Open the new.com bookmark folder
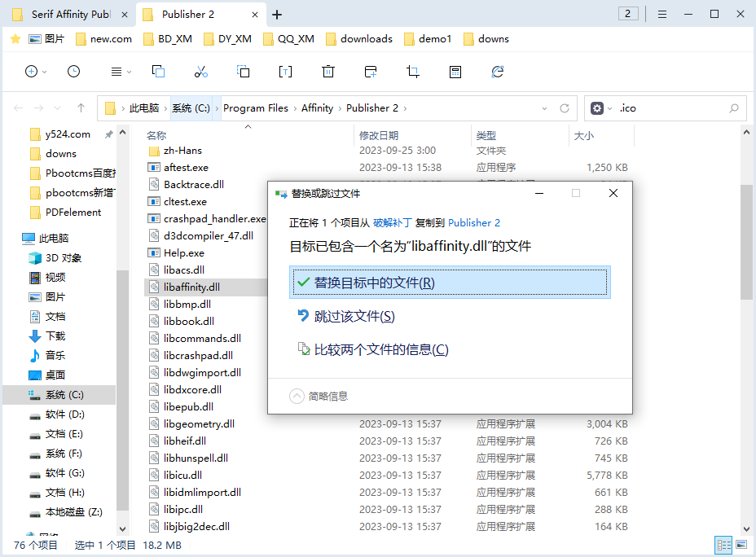Screen dimensions: 756x557 pos(103,39)
